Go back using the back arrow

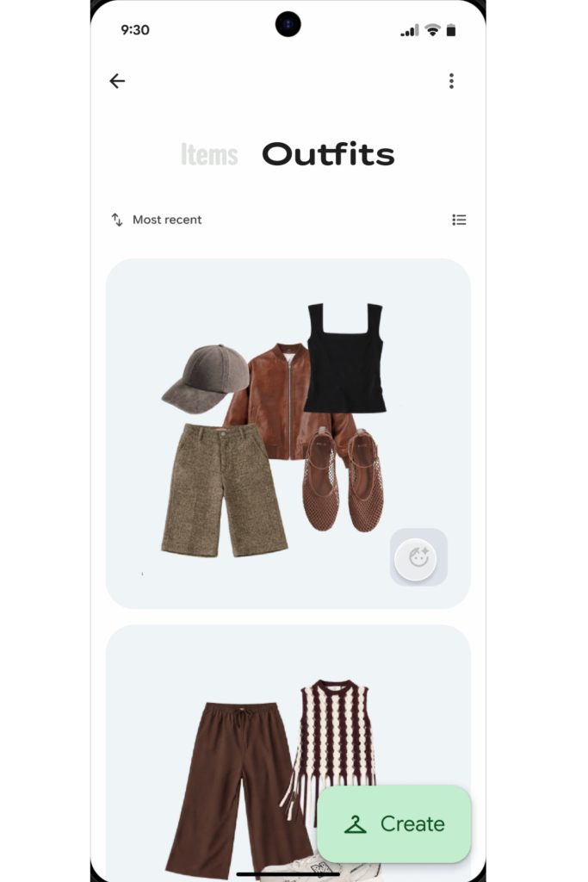[x=117, y=81]
